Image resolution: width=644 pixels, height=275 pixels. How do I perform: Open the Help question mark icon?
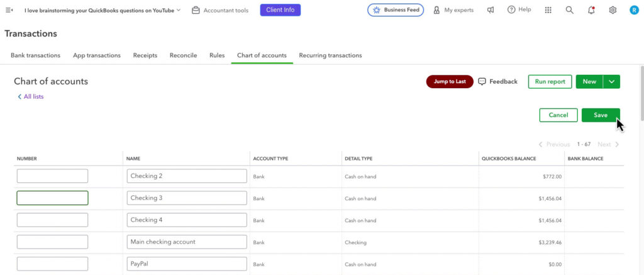(x=511, y=10)
